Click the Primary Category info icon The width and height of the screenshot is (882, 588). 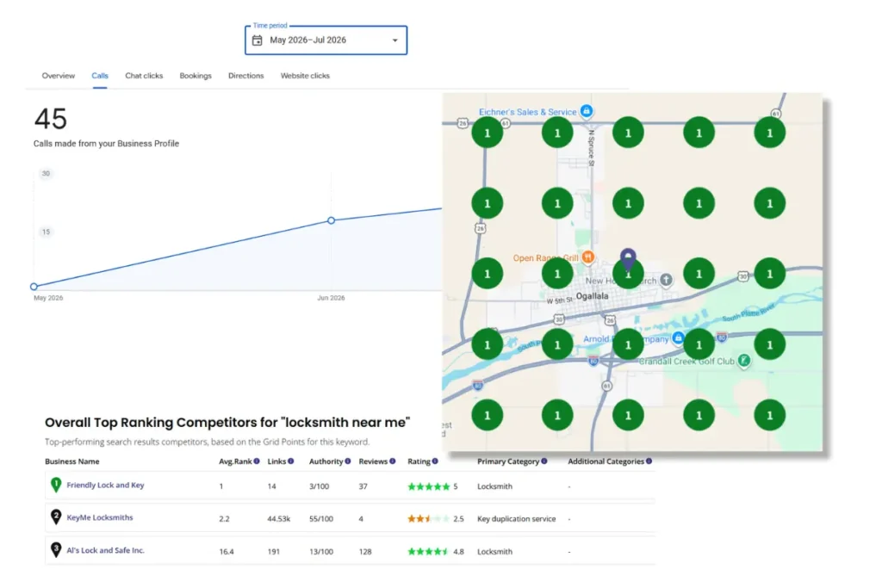[544, 461]
